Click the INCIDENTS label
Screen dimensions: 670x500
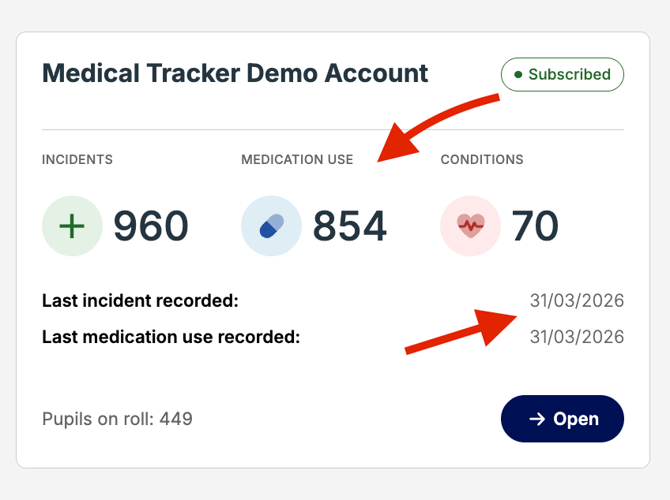click(77, 159)
